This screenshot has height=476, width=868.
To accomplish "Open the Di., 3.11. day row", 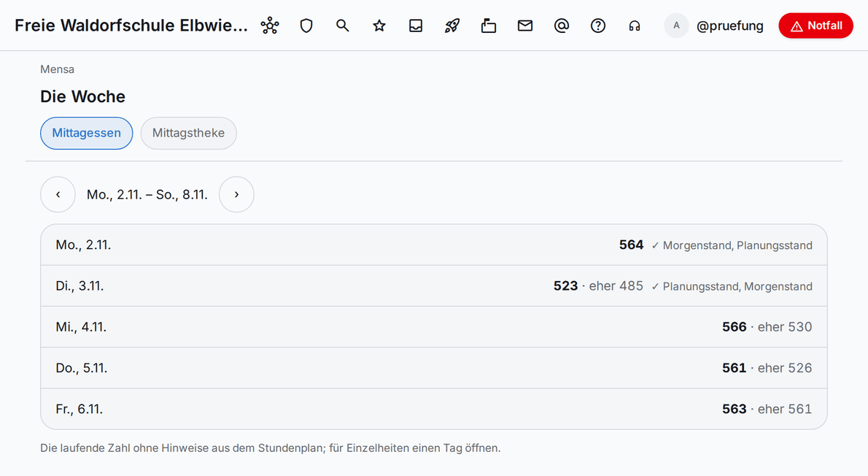I will point(434,286).
